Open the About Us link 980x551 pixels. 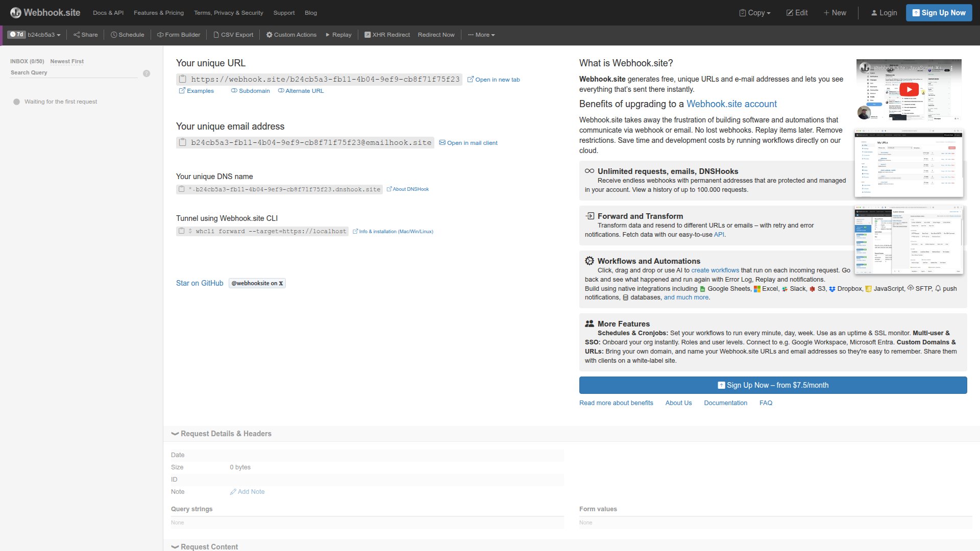pos(678,403)
